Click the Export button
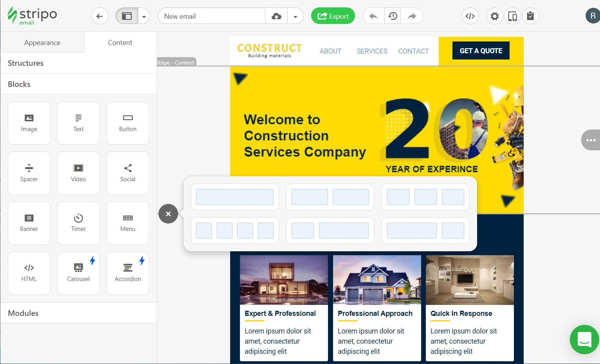600x364 pixels. pyautogui.click(x=333, y=16)
